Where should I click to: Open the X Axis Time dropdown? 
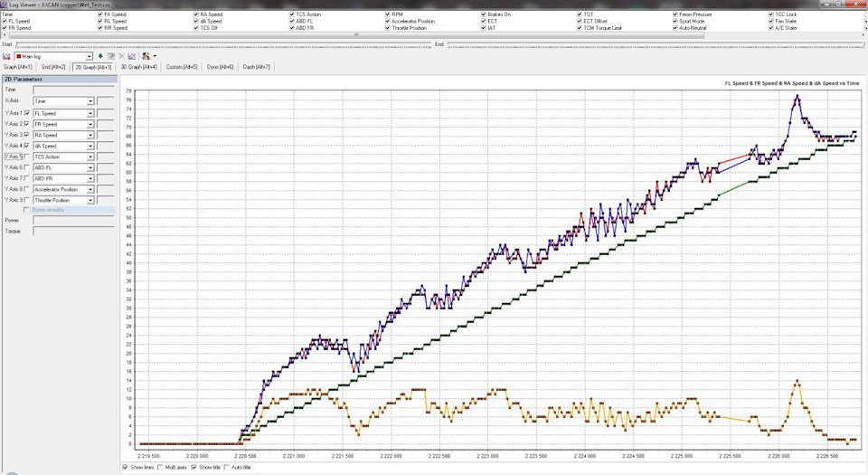click(90, 101)
